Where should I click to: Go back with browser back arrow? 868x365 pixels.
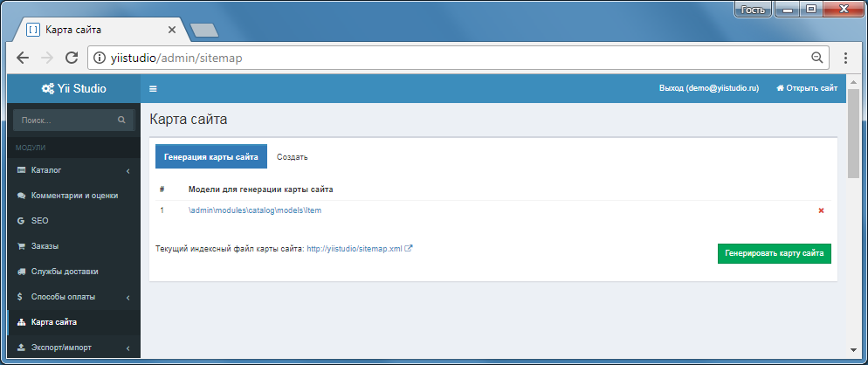click(23, 58)
